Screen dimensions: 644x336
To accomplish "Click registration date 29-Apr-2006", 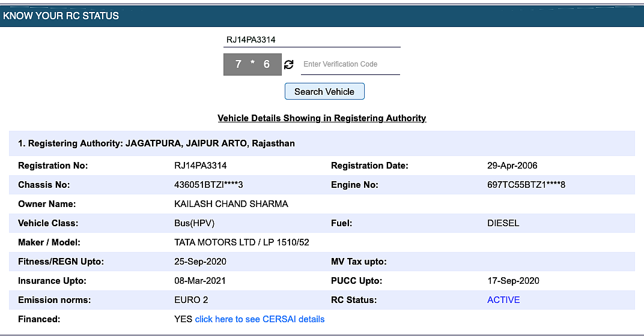I will point(512,166).
